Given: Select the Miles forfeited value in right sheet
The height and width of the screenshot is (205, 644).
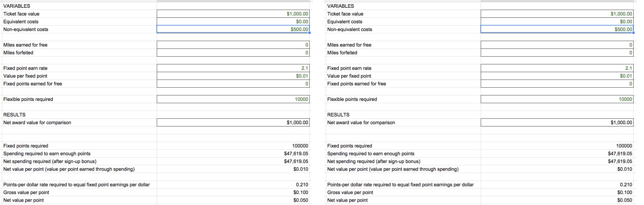Looking at the screenshot, I should tap(557, 53).
